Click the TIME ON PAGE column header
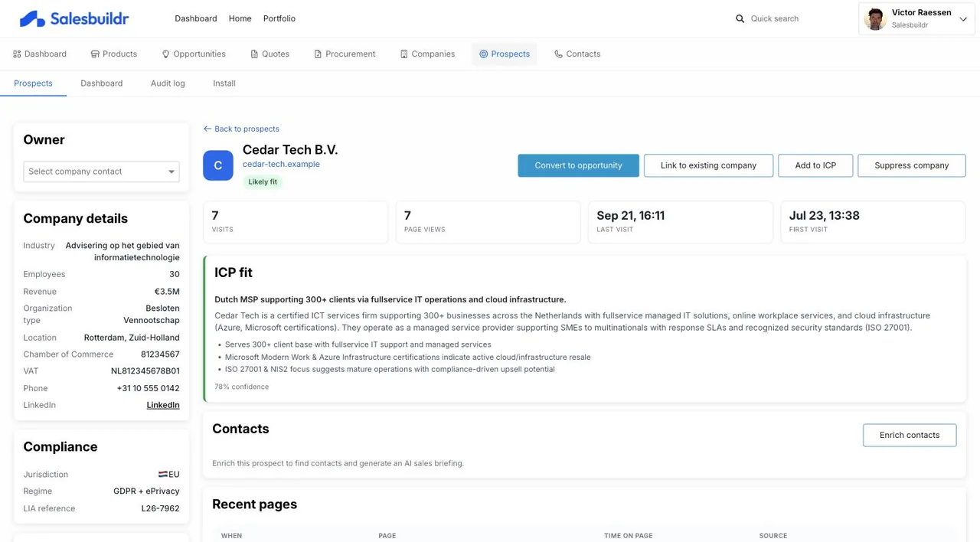 (629, 536)
